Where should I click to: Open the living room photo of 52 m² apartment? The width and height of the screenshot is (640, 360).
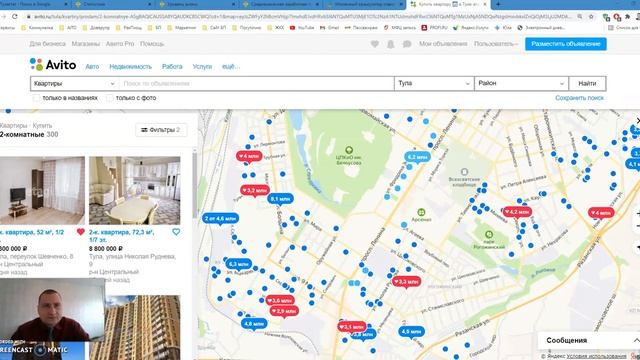(42, 190)
